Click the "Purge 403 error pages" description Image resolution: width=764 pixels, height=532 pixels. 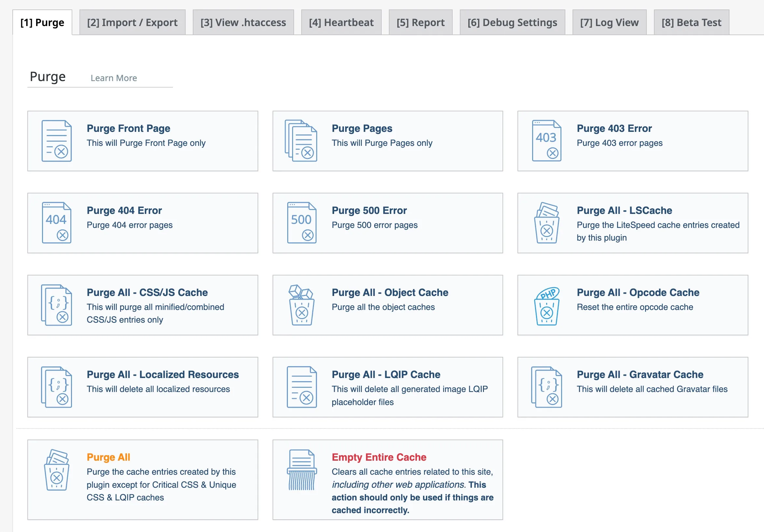pyautogui.click(x=619, y=143)
